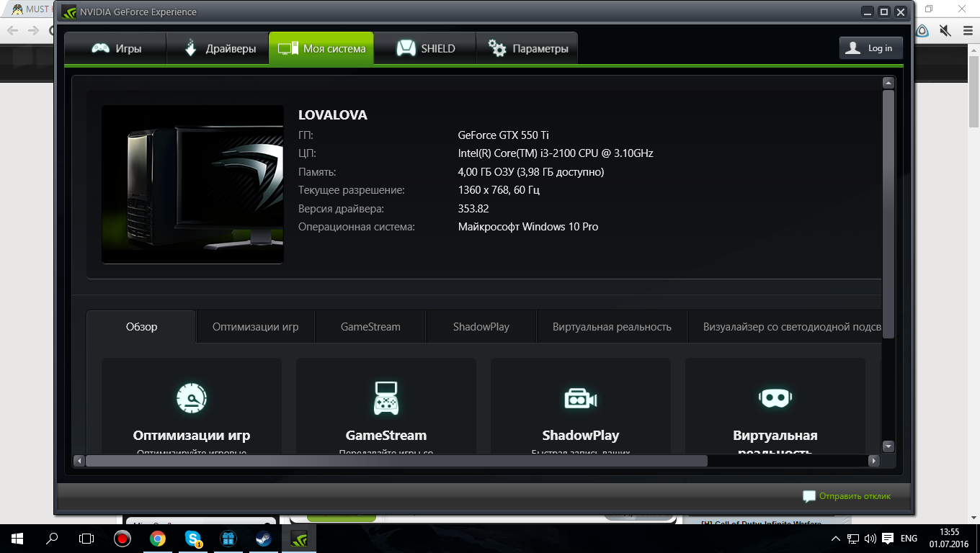
Task: Select the Виртуальная реальность sub-tab
Action: coord(612,327)
